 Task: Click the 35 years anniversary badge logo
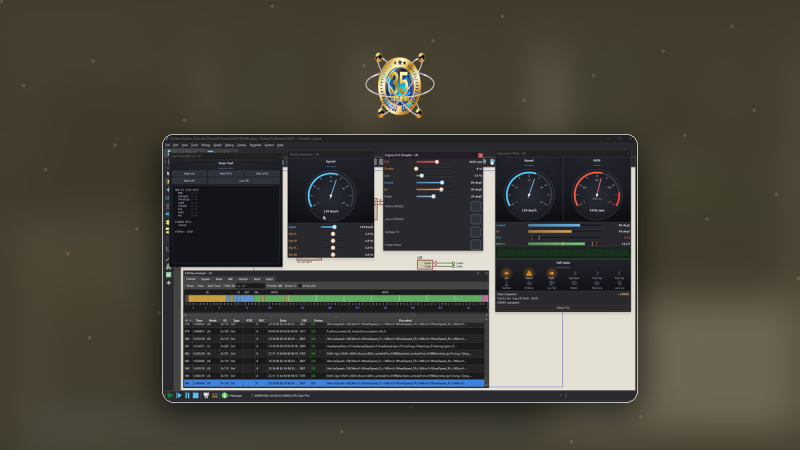[400, 85]
